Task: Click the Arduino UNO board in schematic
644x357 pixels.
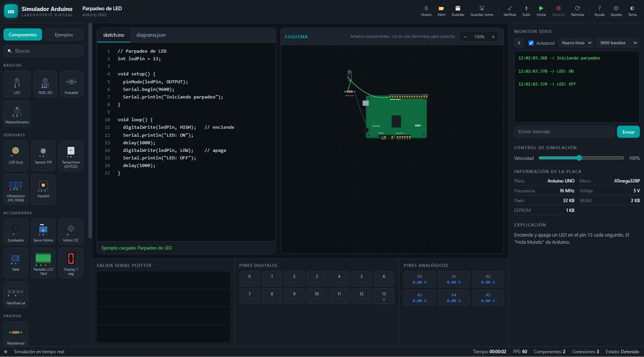Action: coord(396,117)
